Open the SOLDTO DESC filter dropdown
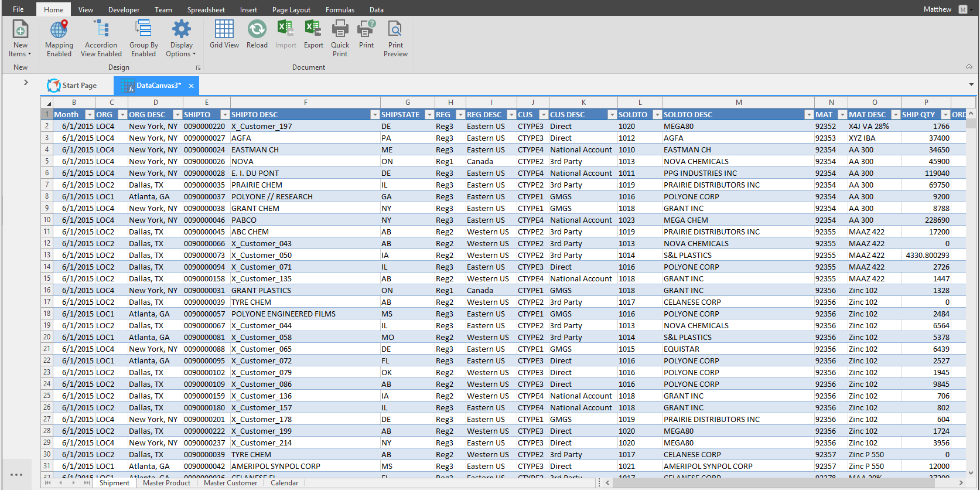The image size is (980, 490). pos(809,115)
